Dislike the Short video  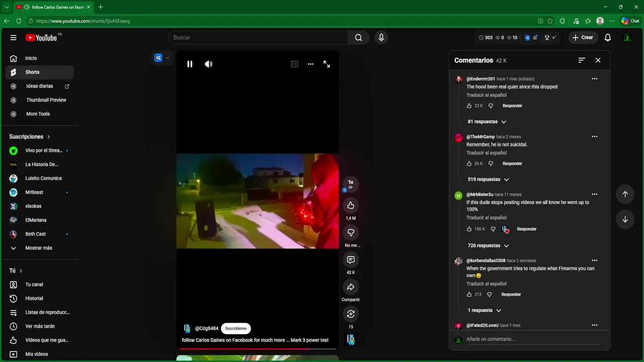tap(351, 233)
